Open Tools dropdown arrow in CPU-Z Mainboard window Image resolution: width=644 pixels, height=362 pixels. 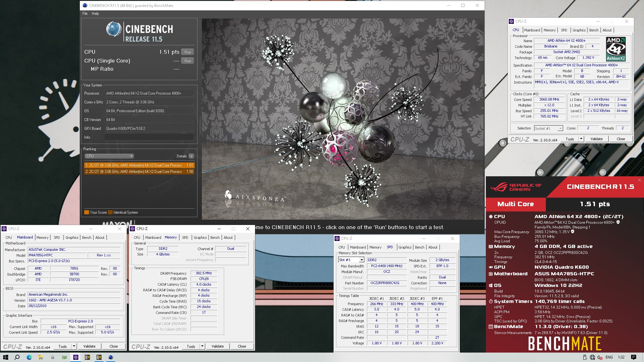pos(74,346)
